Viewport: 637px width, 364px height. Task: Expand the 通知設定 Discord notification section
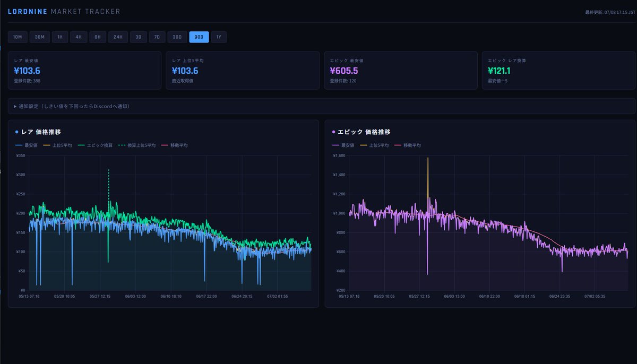coord(321,106)
